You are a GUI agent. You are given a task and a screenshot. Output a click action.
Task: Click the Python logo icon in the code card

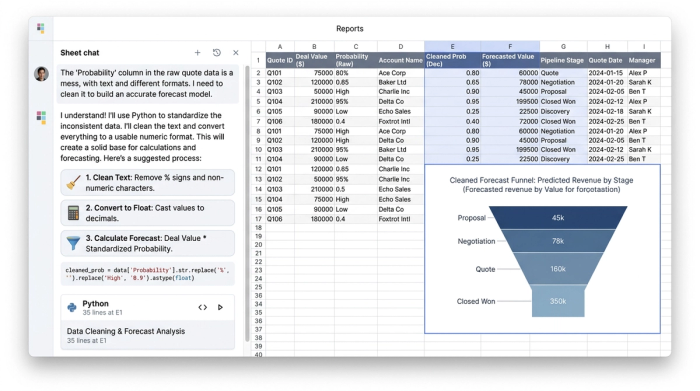point(71,307)
